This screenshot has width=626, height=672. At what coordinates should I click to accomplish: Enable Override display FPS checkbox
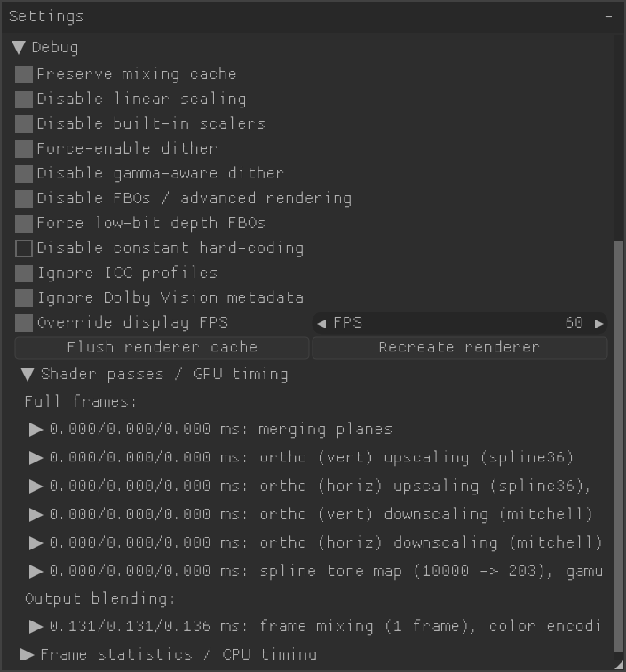pyautogui.click(x=24, y=323)
